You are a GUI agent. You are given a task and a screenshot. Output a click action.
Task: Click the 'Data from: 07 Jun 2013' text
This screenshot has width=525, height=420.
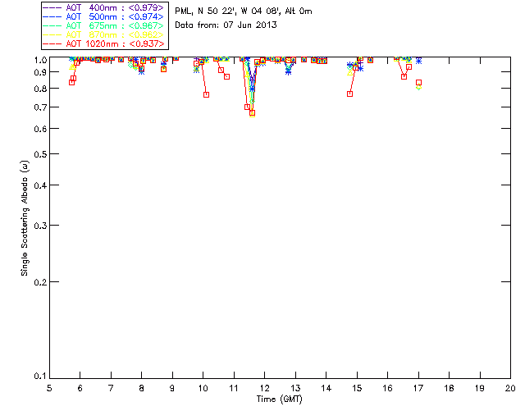pos(226,25)
